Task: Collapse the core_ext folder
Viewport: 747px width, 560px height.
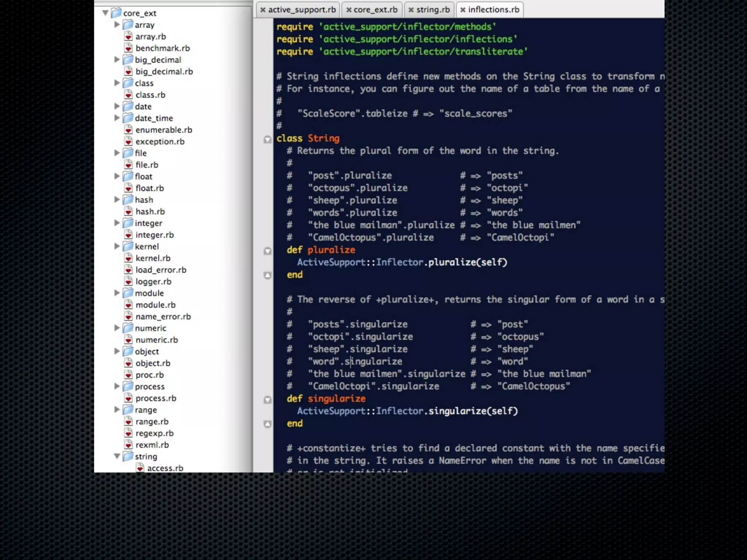Action: tap(105, 13)
